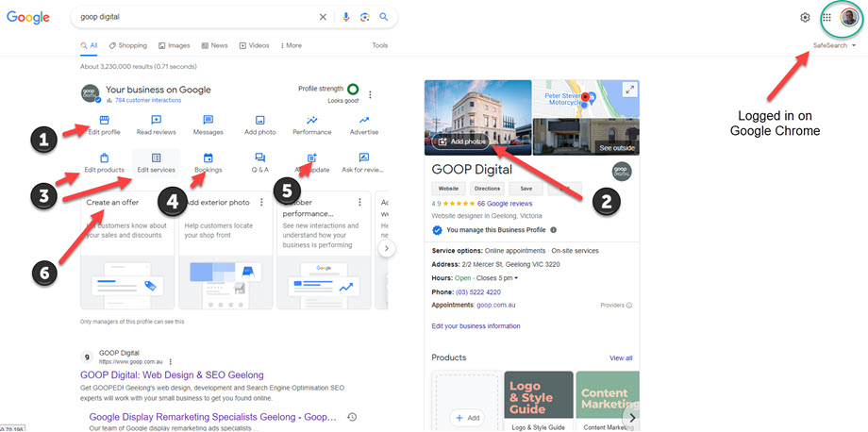Image resolution: width=868 pixels, height=432 pixels.
Task: Open the More search filters menu
Action: coord(290,45)
